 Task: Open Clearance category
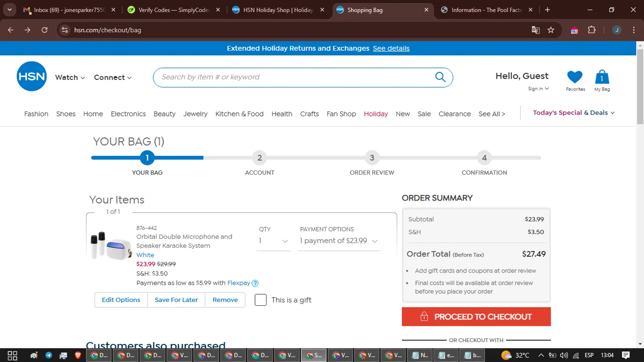[455, 114]
